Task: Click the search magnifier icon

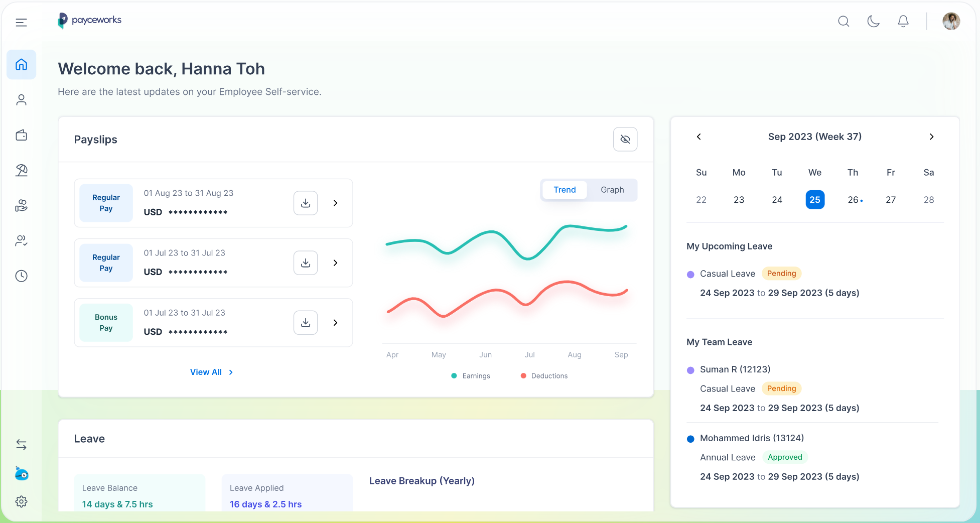Action: tap(844, 21)
